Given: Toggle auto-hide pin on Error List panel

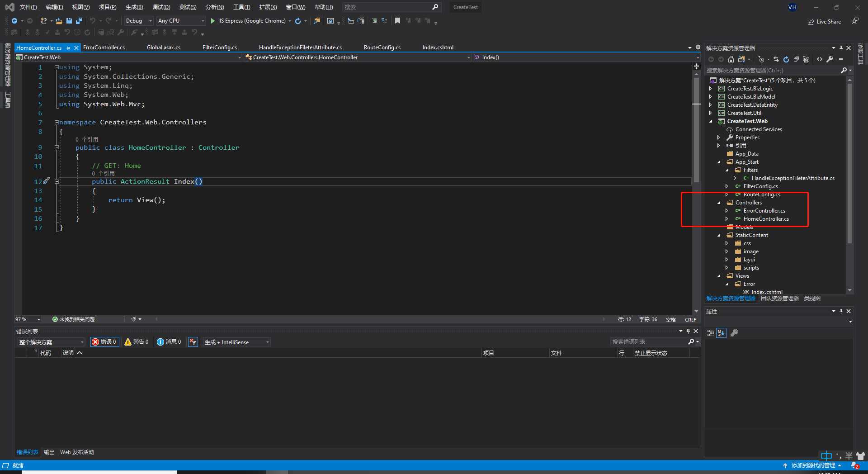Looking at the screenshot, I should coord(688,331).
